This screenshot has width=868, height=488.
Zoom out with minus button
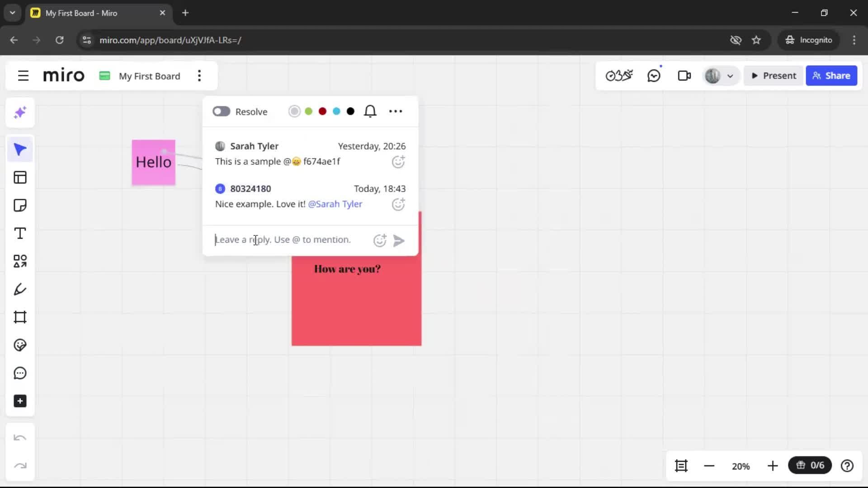(709, 466)
